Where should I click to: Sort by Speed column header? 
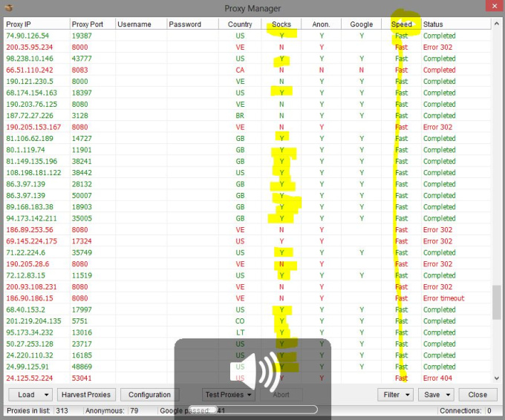(x=401, y=24)
